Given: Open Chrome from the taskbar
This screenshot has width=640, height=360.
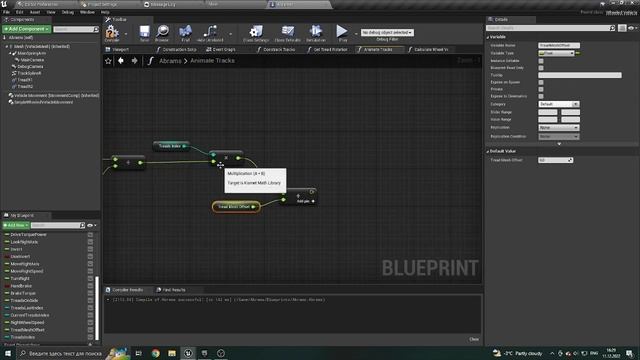Looking at the screenshot, I should (156, 353).
